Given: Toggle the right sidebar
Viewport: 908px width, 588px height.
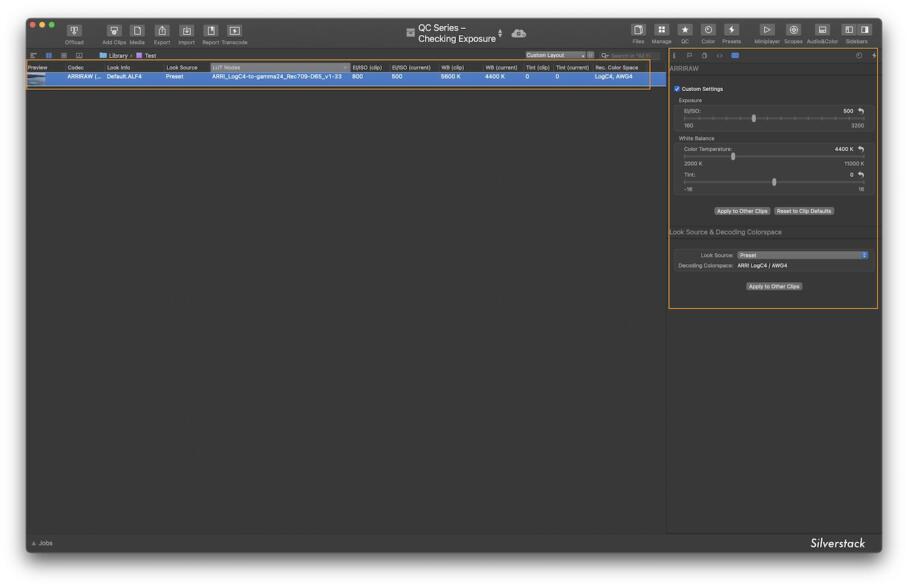Looking at the screenshot, I should click(x=865, y=30).
